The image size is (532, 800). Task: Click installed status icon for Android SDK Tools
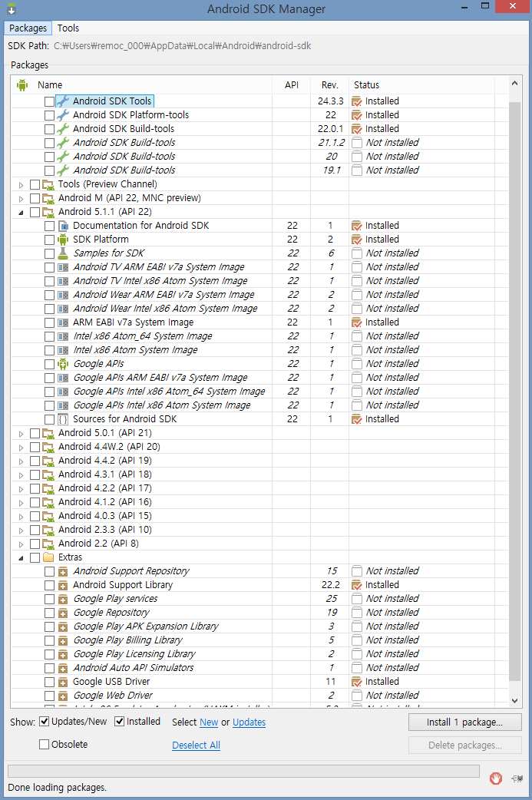[x=356, y=101]
